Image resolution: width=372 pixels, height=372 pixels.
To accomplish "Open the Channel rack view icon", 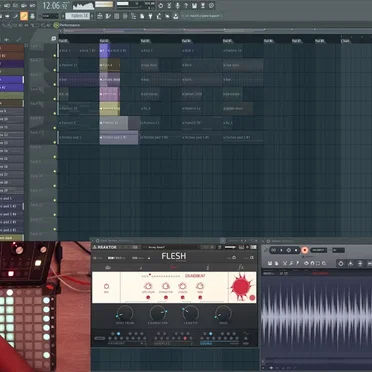I will tap(117, 16).
